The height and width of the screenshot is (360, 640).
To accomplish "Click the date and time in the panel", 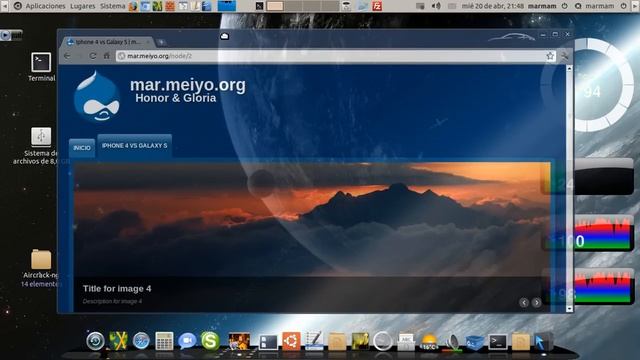I will tap(493, 6).
